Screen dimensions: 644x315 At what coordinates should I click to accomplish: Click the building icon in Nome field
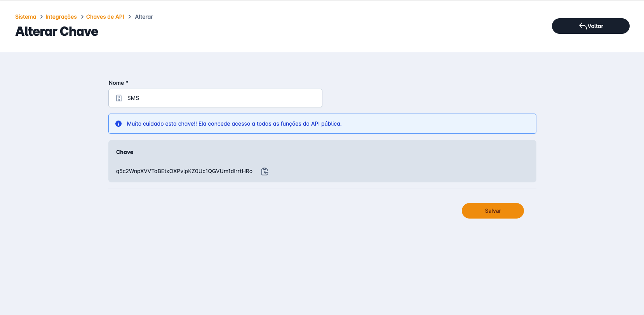(x=119, y=98)
